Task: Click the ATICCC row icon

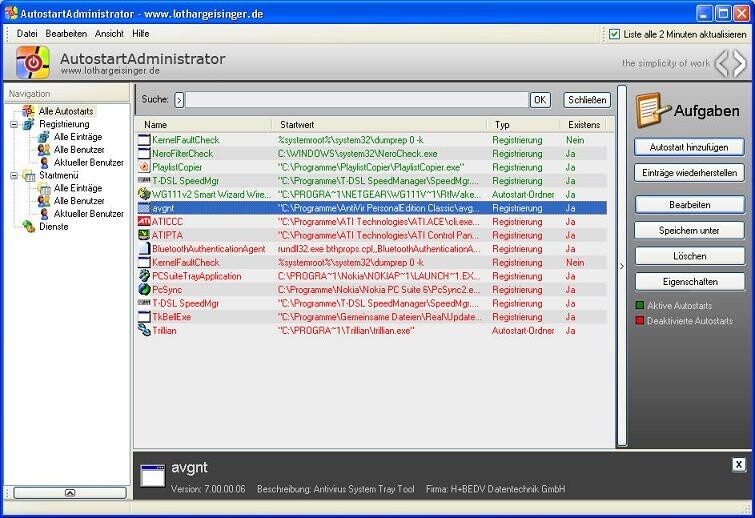Action: 144,221
